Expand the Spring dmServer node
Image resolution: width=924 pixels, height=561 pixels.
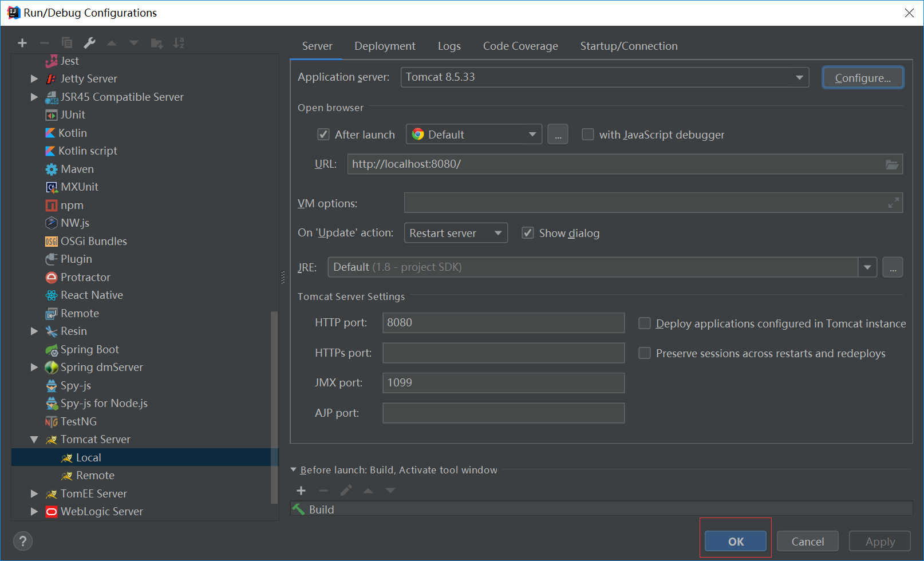click(34, 367)
